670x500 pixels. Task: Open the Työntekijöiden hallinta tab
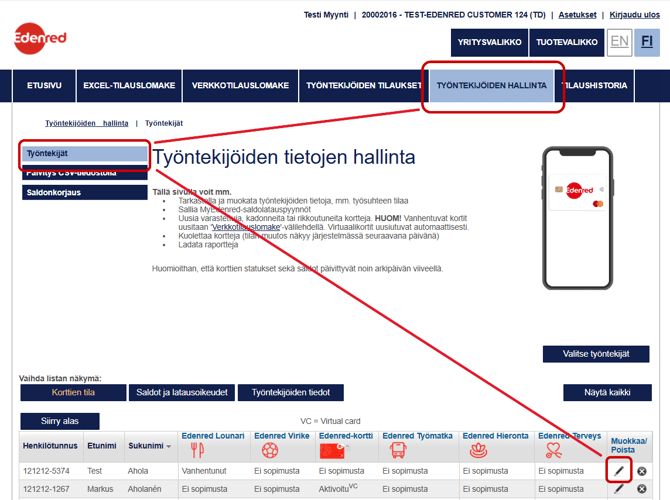[491, 86]
